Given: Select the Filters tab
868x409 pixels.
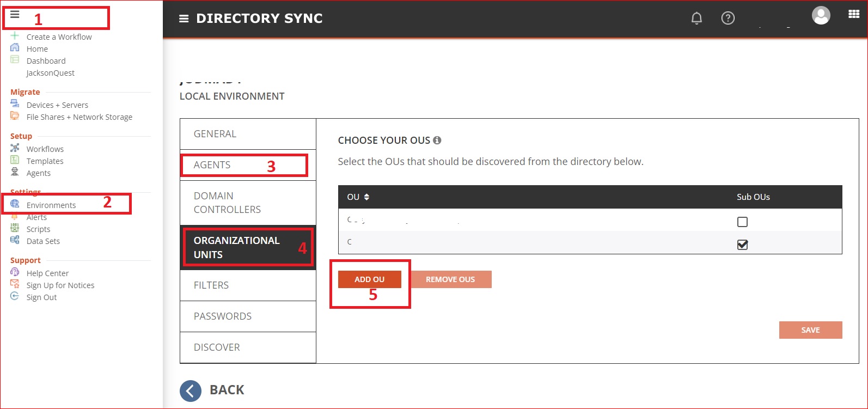Looking at the screenshot, I should point(211,285).
